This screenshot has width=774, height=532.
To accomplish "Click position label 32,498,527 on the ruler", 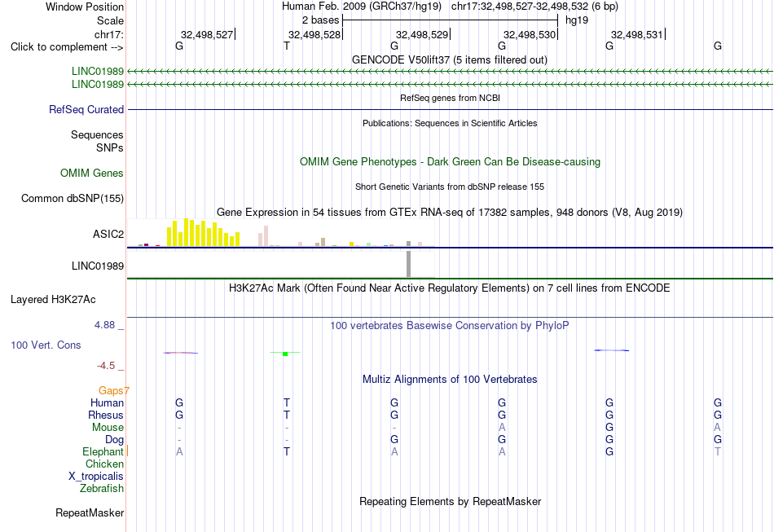I will [207, 34].
